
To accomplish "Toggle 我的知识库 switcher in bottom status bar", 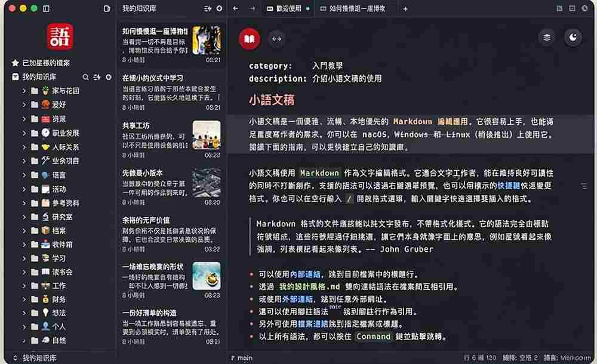I will coord(35,358).
